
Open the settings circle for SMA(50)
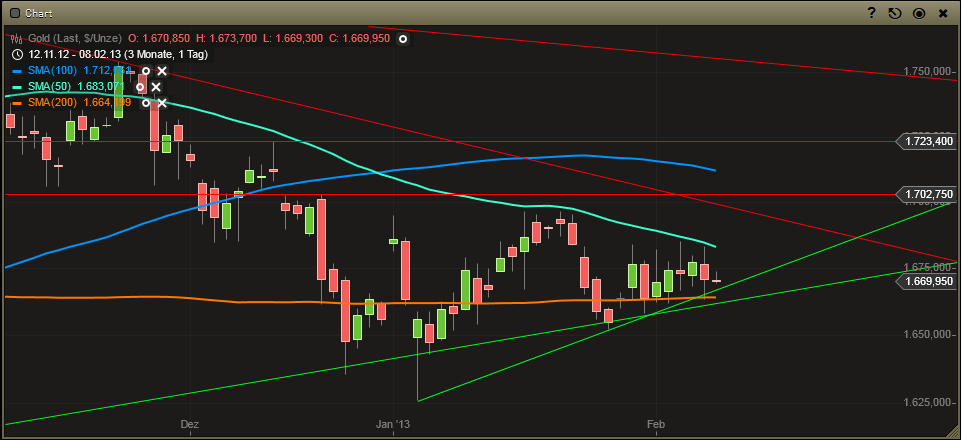[140, 87]
